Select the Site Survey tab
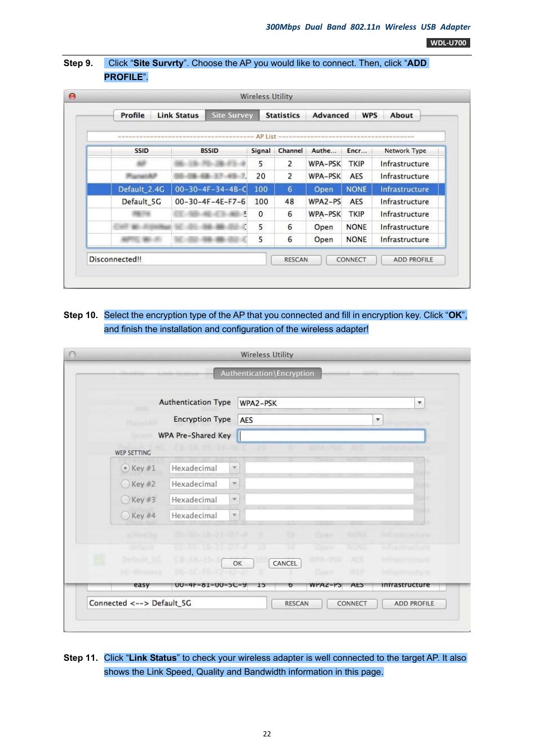 [232, 115]
